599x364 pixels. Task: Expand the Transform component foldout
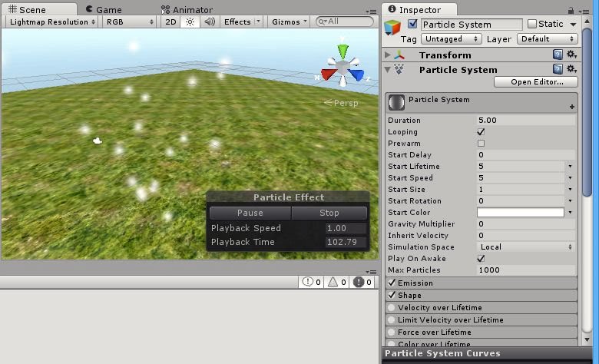click(x=388, y=55)
